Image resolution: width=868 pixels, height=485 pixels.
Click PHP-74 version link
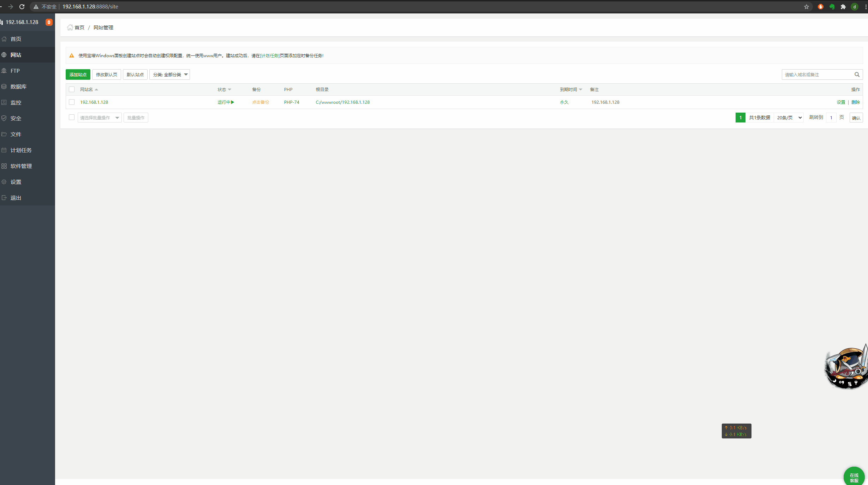click(x=292, y=102)
